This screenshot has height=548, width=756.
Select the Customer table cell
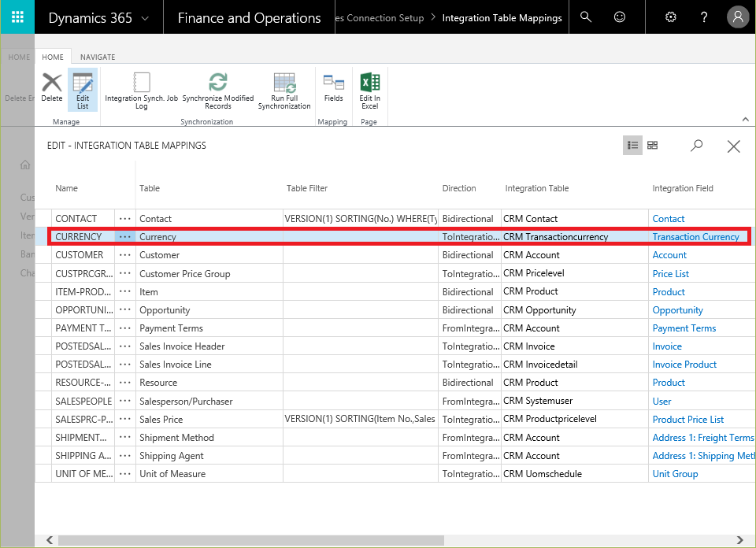click(x=209, y=255)
